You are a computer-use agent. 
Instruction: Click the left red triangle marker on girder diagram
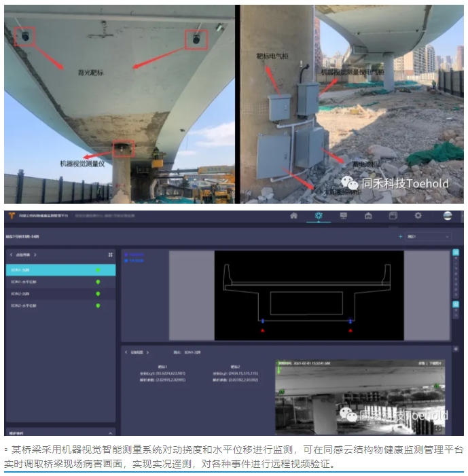click(x=263, y=330)
